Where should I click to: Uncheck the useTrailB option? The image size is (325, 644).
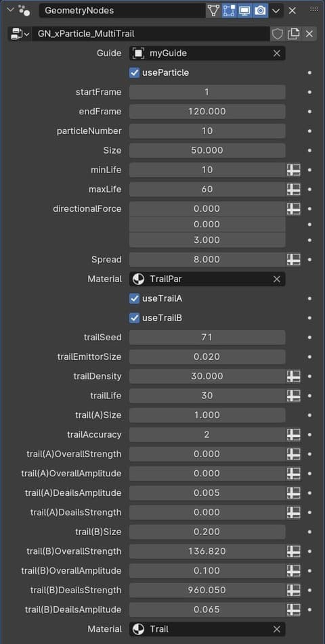pyautogui.click(x=134, y=318)
